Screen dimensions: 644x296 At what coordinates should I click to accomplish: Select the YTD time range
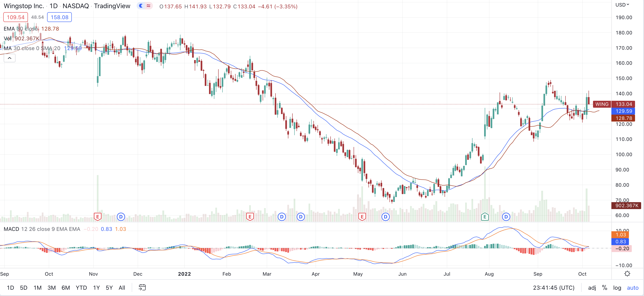pos(81,288)
